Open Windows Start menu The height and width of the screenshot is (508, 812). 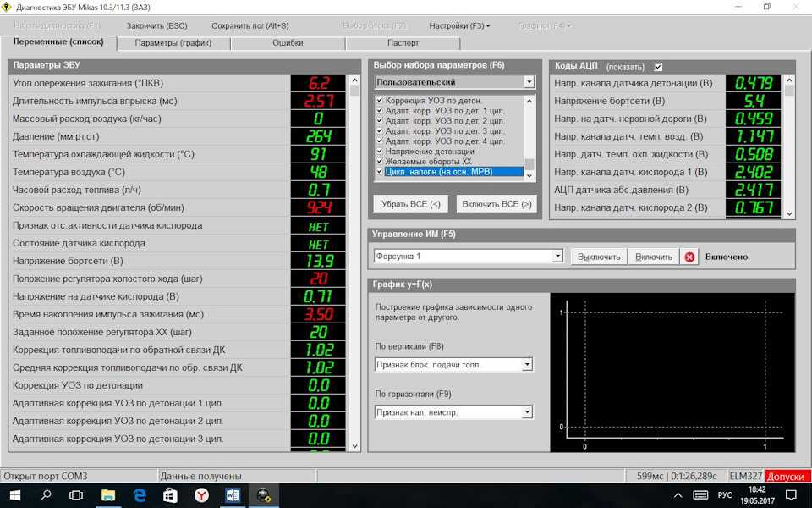[x=15, y=496]
